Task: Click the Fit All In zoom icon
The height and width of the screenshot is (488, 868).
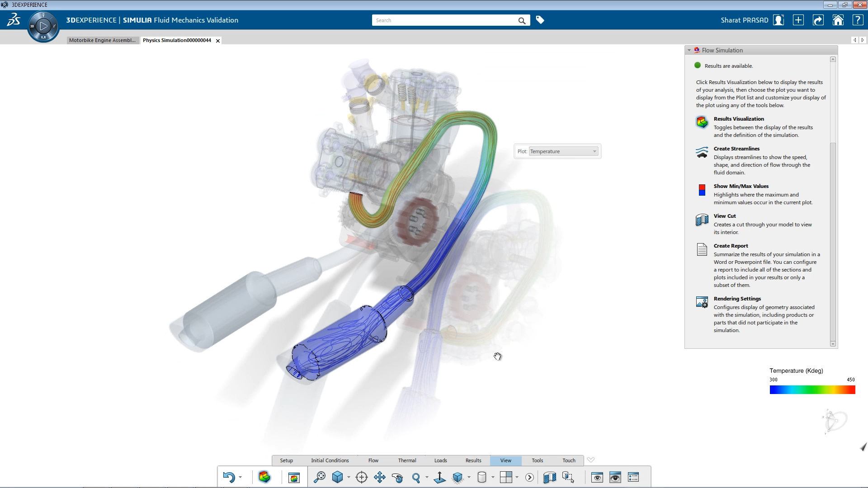Action: (320, 477)
